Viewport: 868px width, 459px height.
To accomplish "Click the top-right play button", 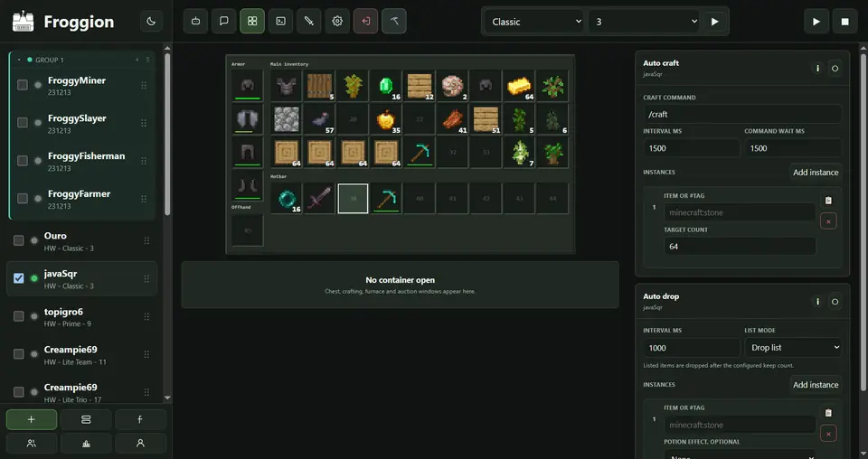I will (816, 22).
